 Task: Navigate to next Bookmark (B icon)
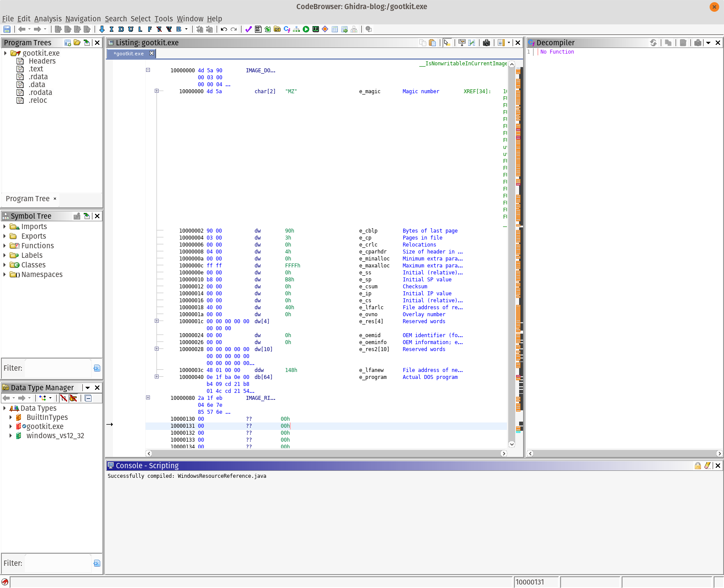[x=179, y=29]
